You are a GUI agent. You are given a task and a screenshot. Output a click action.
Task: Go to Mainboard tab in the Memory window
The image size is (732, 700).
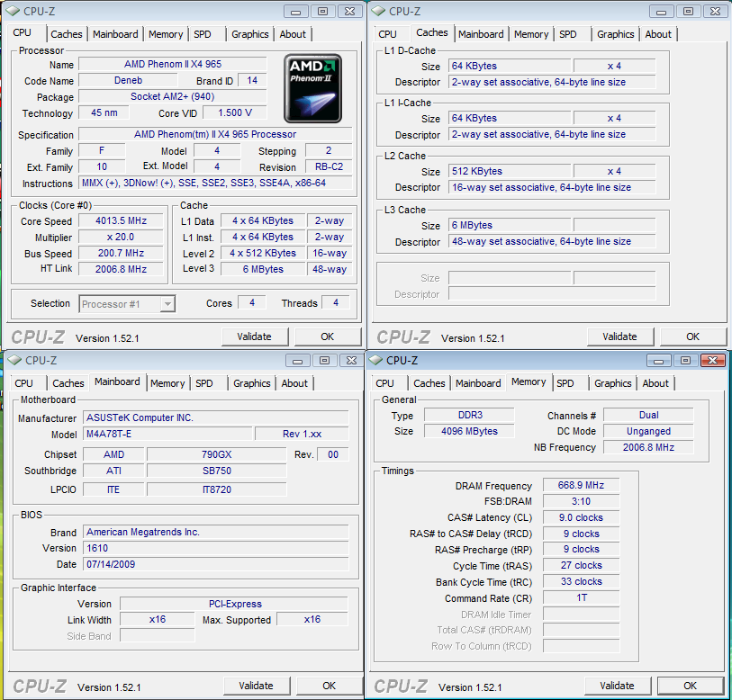(x=478, y=383)
